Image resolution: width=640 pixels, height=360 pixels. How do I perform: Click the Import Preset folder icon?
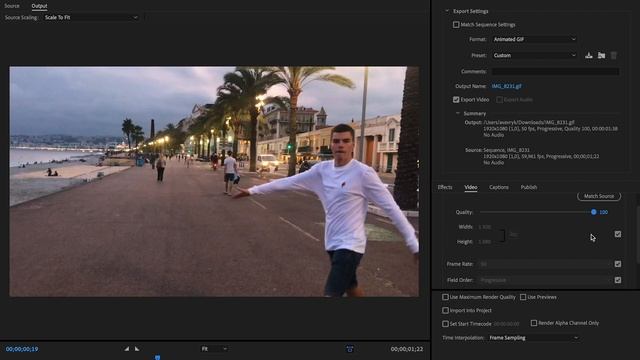coord(601,55)
